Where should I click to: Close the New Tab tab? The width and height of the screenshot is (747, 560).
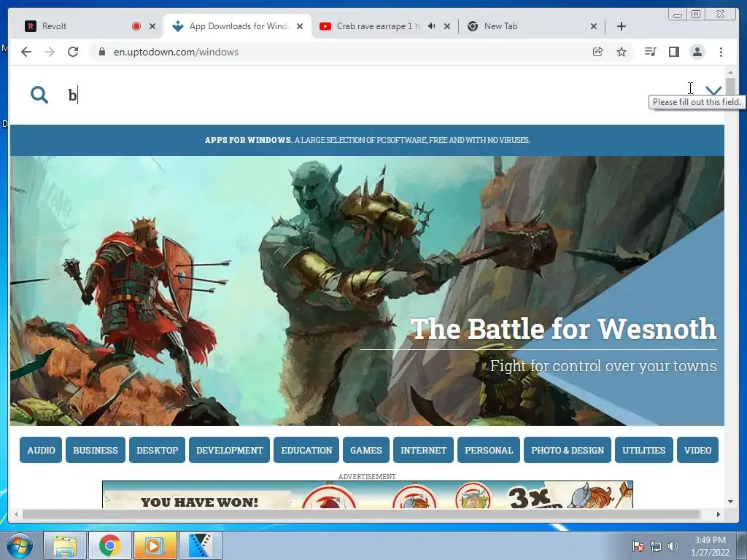(x=594, y=26)
